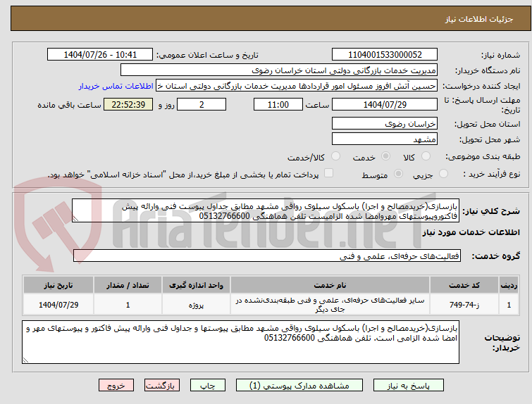Select the خدمت radio button
This screenshot has height=404, width=532.
point(385,156)
